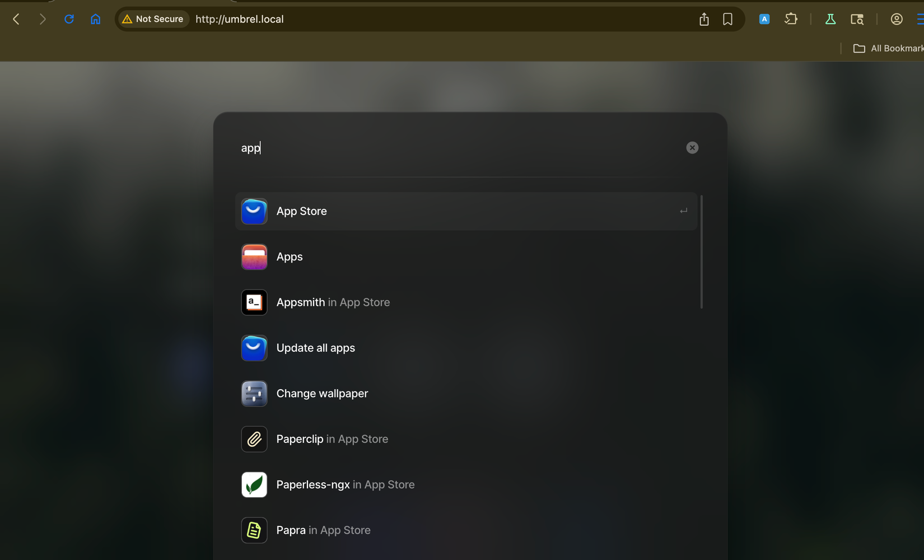Image resolution: width=924 pixels, height=560 pixels.
Task: Click the green flask labs icon
Action: pyautogui.click(x=830, y=19)
